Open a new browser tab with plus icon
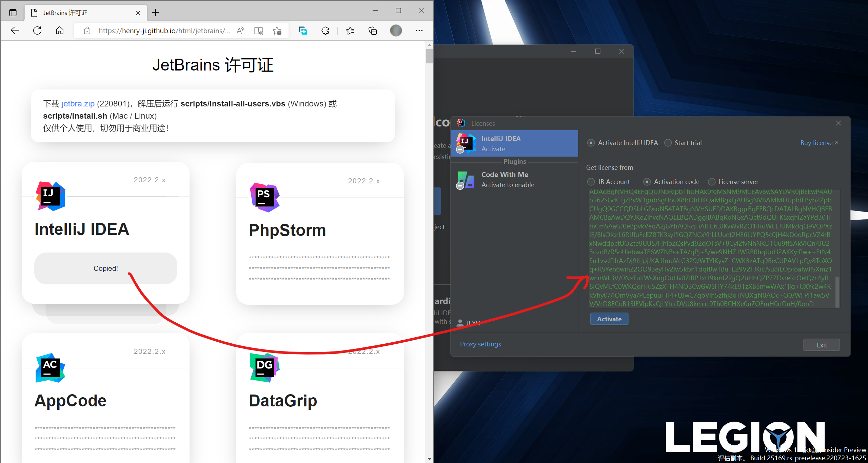 tap(156, 13)
